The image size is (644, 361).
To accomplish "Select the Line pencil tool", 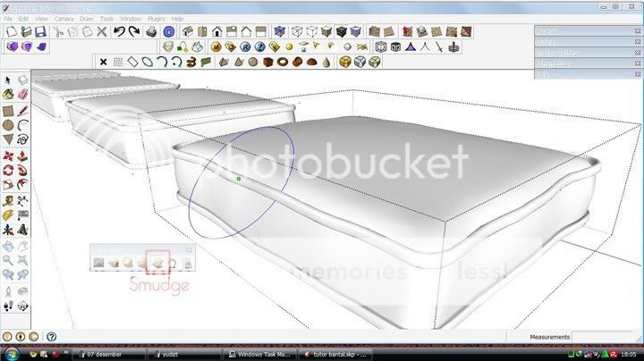I will [22, 111].
